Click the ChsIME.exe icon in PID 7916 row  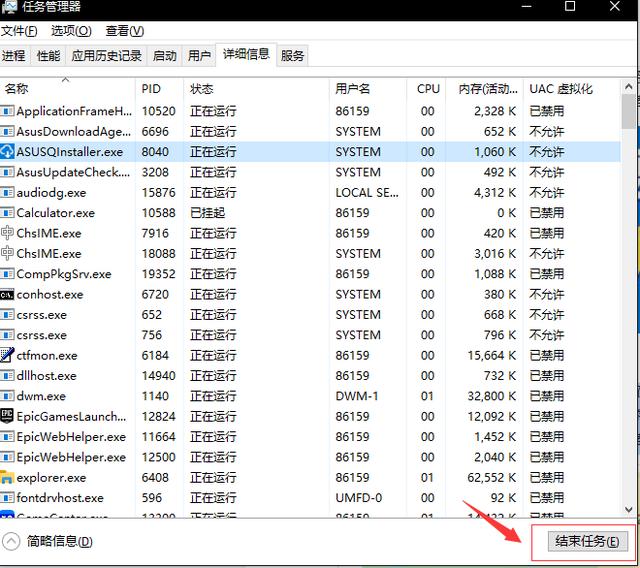7,233
